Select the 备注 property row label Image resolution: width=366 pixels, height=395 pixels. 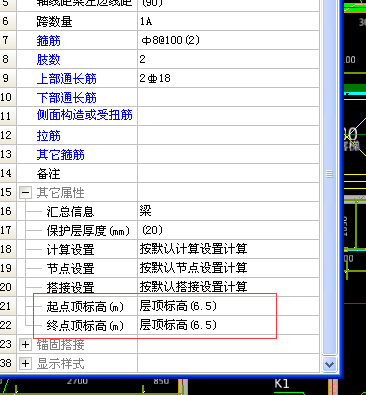49,174
